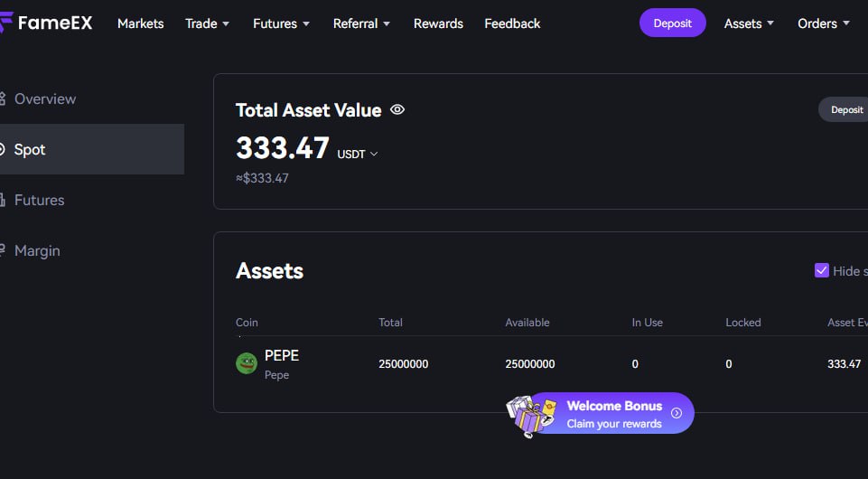Click the gray Deposit button in asset card
The image size is (868, 479).
pyautogui.click(x=844, y=109)
